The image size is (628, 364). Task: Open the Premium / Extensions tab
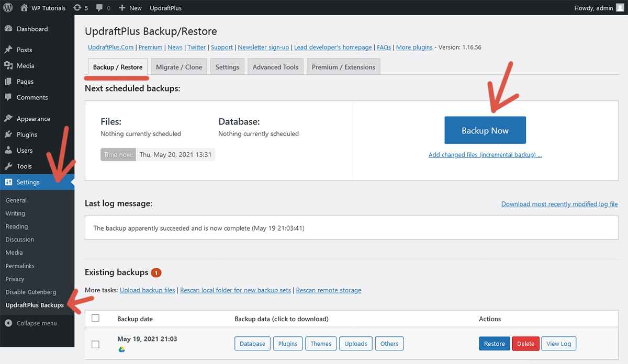[343, 67]
